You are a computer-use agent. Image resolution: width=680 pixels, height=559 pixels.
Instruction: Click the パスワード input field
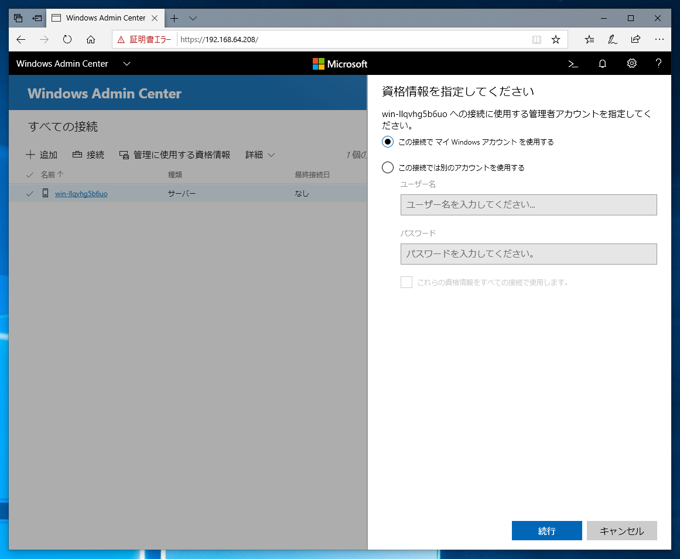point(528,254)
